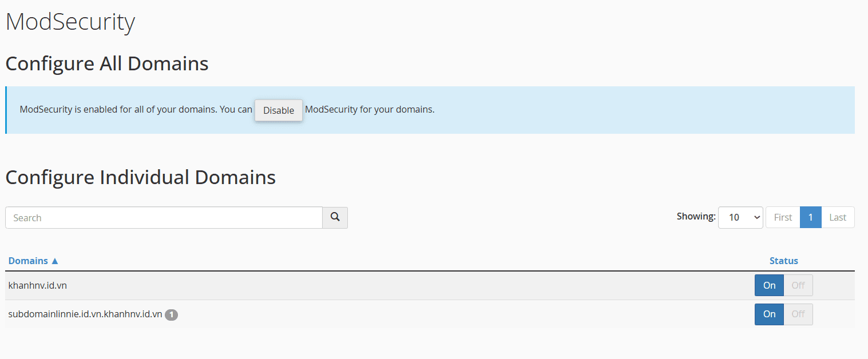Viewport: 868px width, 359px height.
Task: Switch On ModSecurity for subdomainlinnie.id.vn.khanhnv.id.vn
Action: [769, 314]
